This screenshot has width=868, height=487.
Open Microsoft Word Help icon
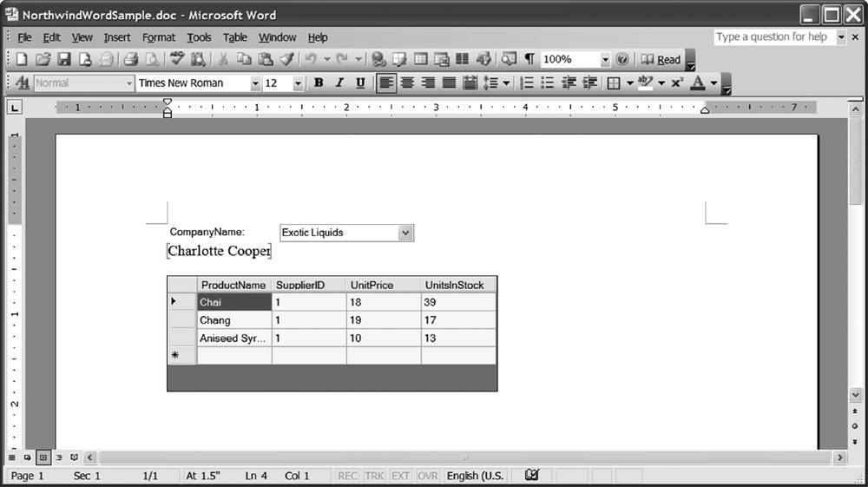click(x=622, y=59)
